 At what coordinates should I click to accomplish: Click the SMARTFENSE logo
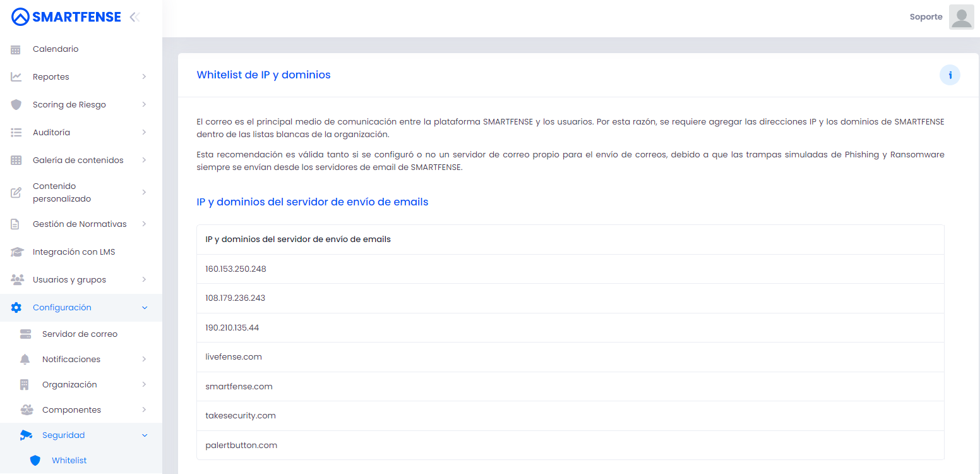pyautogui.click(x=66, y=17)
